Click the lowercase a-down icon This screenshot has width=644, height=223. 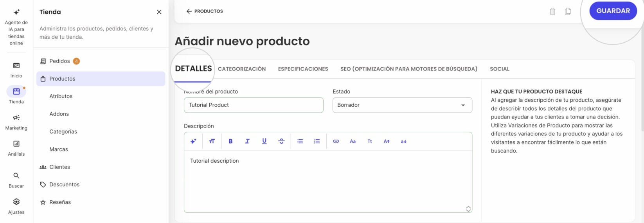click(403, 141)
